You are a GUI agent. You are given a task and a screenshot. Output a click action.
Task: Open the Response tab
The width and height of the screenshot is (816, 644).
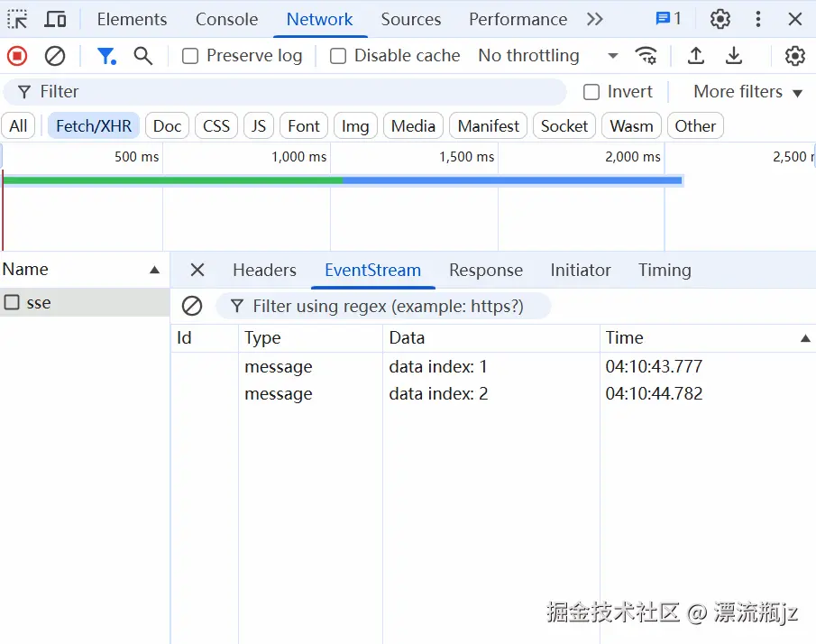click(485, 270)
